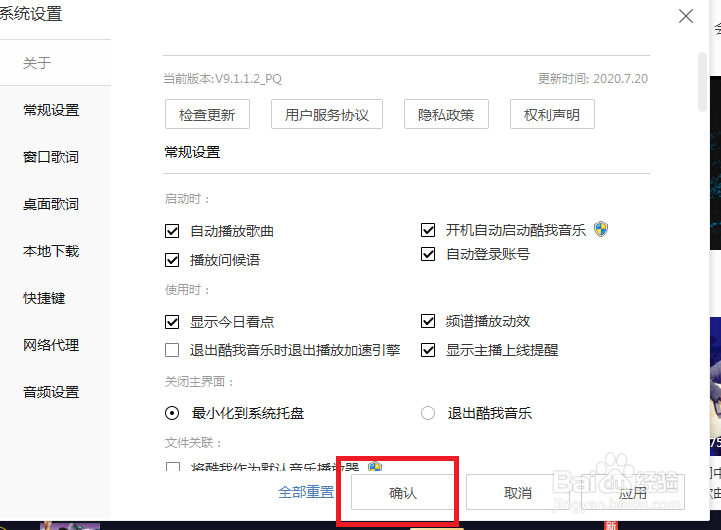Toggle 显示主播上线提醒 checkbox

tap(428, 350)
